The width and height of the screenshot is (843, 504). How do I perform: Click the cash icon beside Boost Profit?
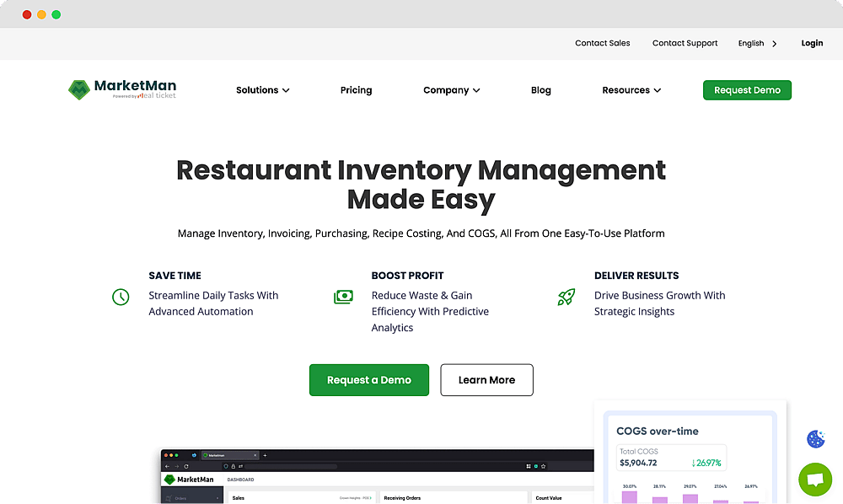pos(343,297)
